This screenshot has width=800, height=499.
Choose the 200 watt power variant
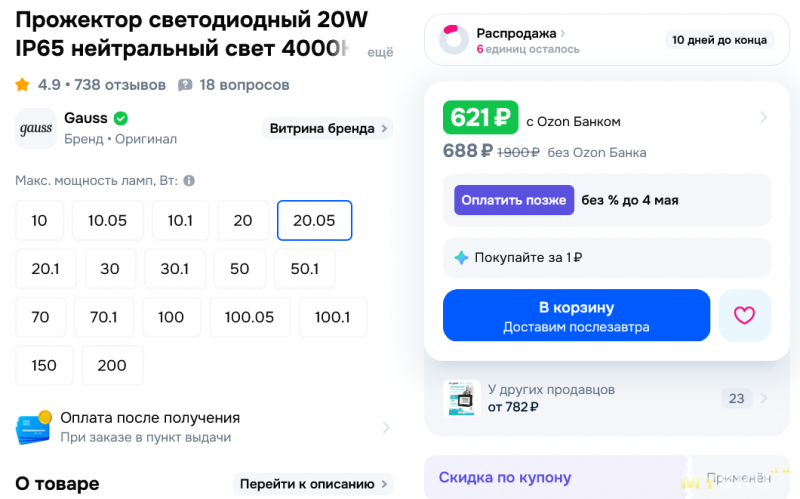(112, 365)
